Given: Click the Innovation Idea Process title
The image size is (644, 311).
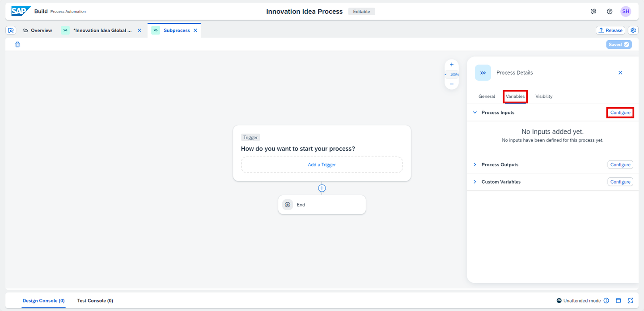Looking at the screenshot, I should click(x=305, y=12).
